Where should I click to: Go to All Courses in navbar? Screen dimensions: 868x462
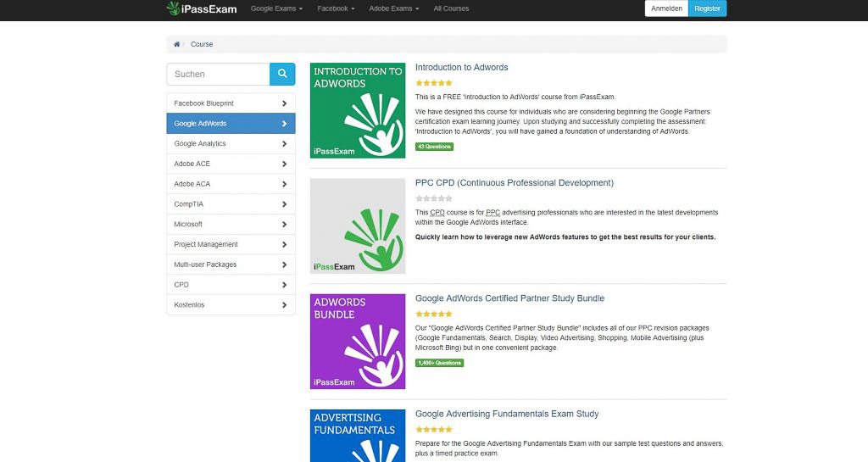click(451, 8)
